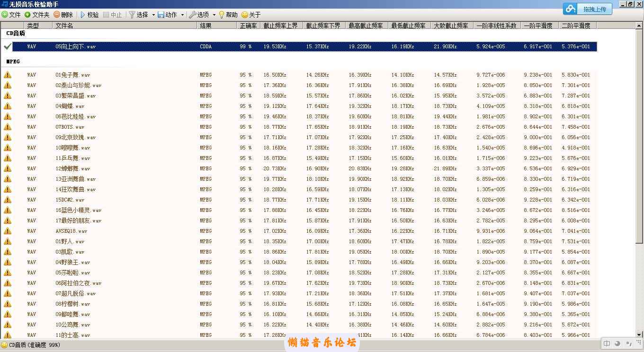Click warning icon for 11乒乓舞.wav
The image size is (644, 352).
[7, 158]
